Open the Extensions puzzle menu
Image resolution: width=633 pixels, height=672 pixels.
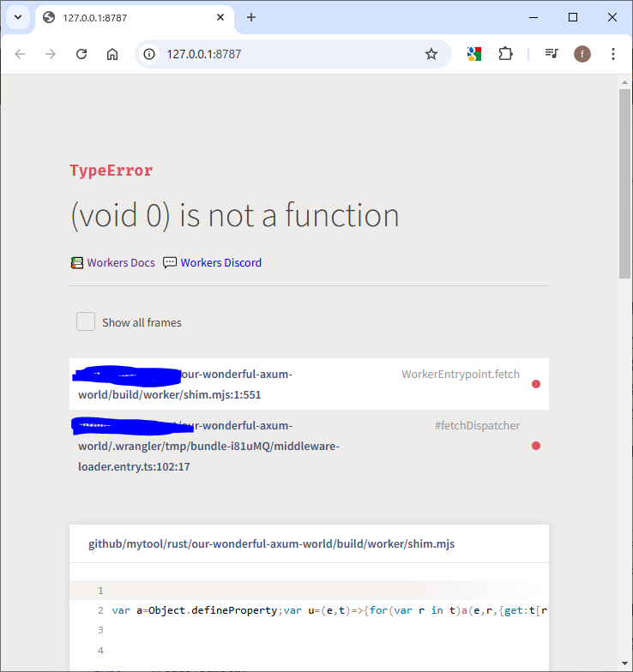tap(506, 54)
